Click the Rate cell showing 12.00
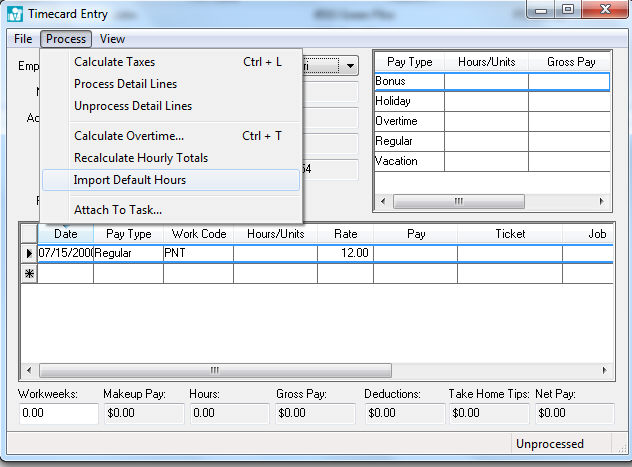The image size is (632, 467). (x=346, y=253)
